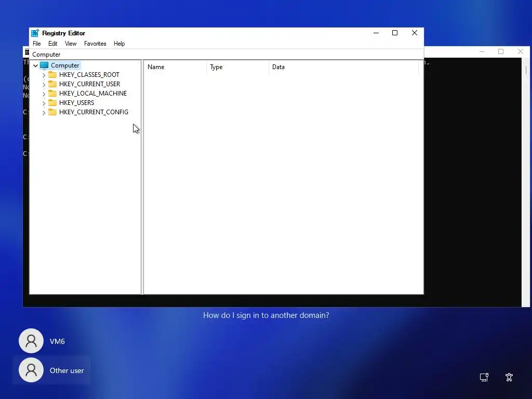Select the VM6 user account
This screenshot has height=399, width=532.
[51, 341]
